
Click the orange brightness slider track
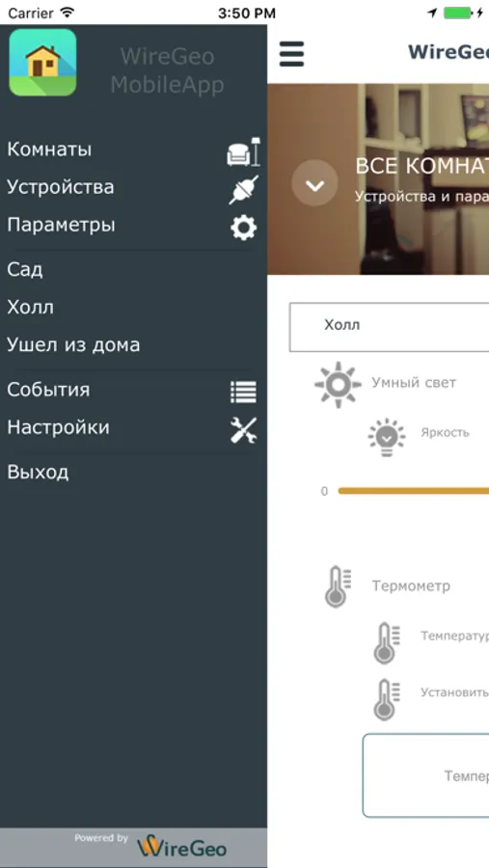pos(413,491)
